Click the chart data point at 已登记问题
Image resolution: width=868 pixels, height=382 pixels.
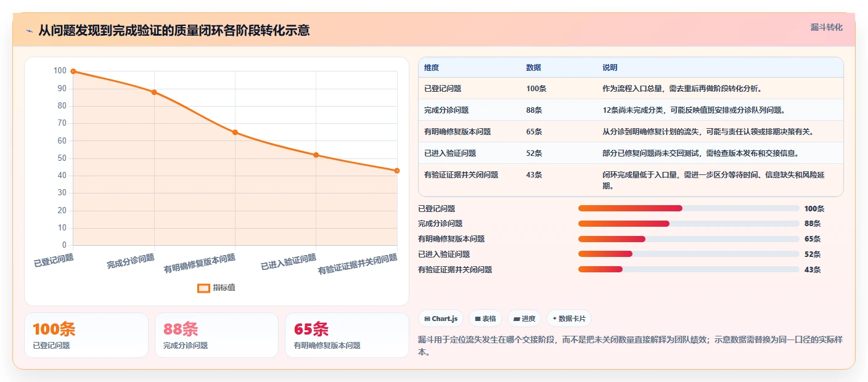[73, 71]
